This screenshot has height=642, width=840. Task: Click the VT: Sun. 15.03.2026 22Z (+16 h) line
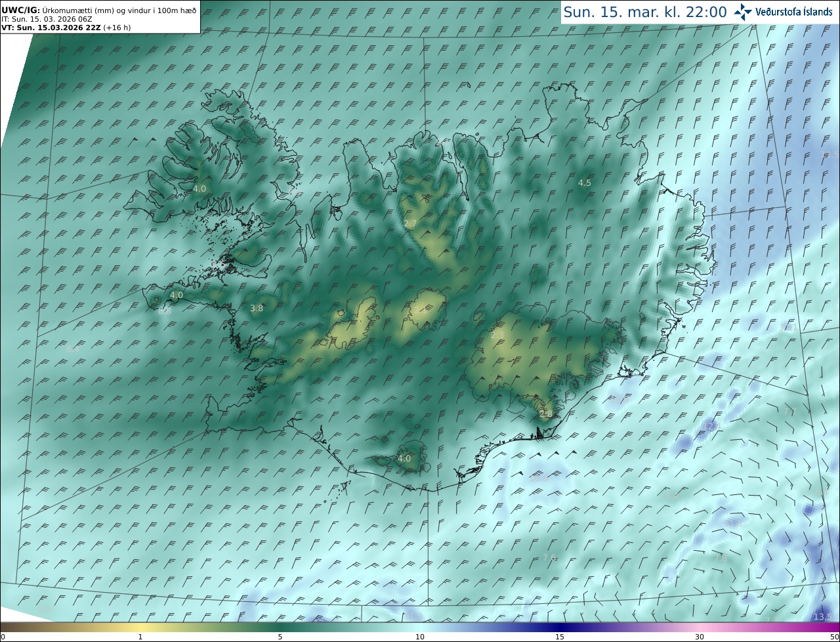click(66, 28)
